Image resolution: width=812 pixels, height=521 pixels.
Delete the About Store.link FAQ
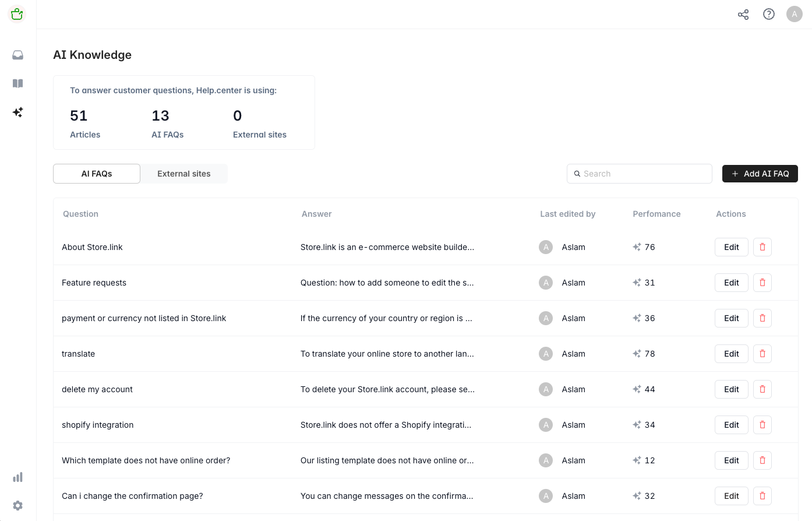[x=762, y=247]
